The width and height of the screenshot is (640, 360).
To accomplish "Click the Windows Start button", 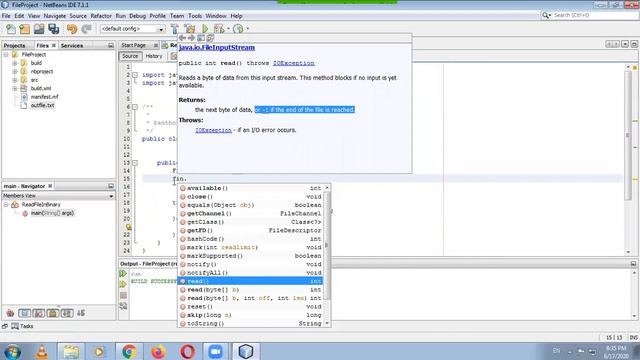I will pyautogui.click(x=13, y=351).
